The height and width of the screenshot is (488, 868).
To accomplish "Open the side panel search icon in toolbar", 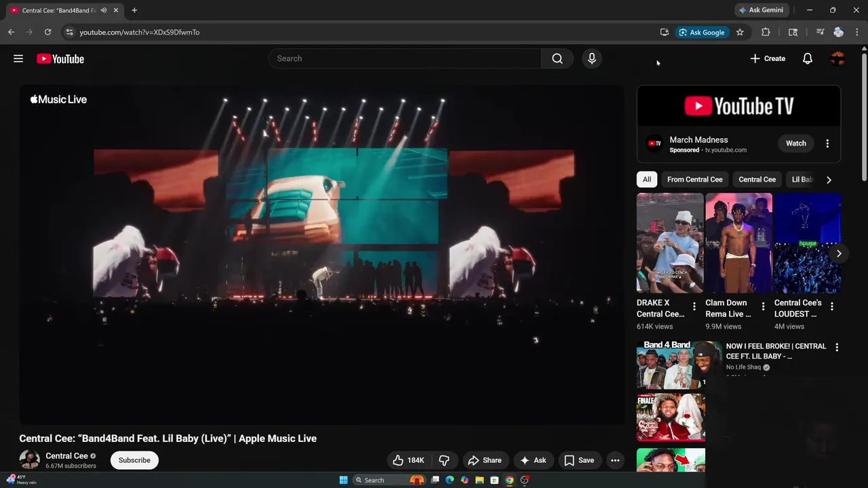I will [x=793, y=32].
